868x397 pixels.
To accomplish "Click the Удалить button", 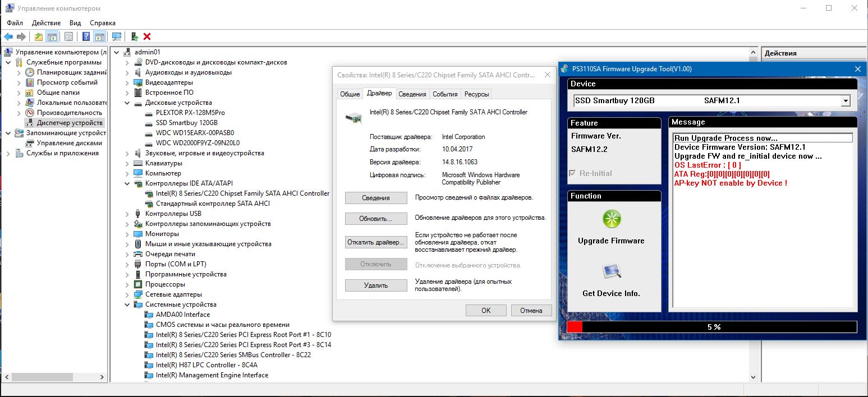I will point(376,285).
